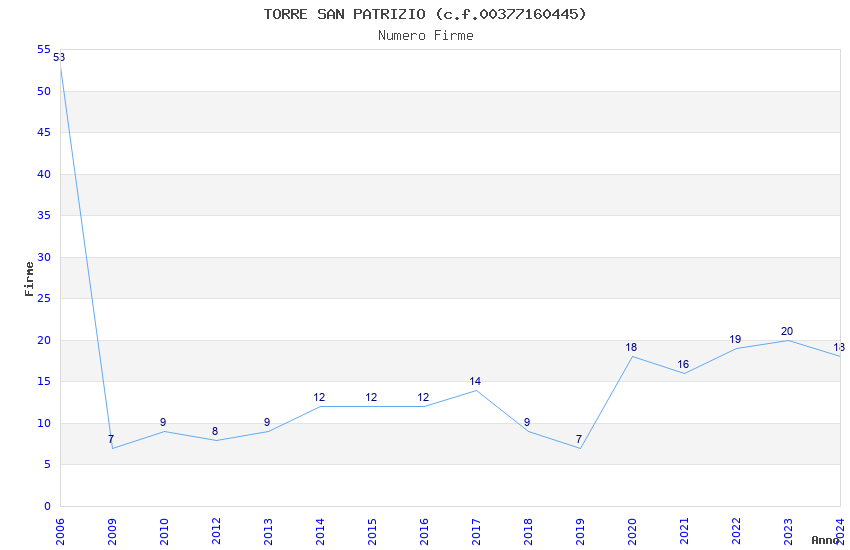The width and height of the screenshot is (850, 550).
Task: Click x-axis year label 2022
Action: [x=737, y=532]
